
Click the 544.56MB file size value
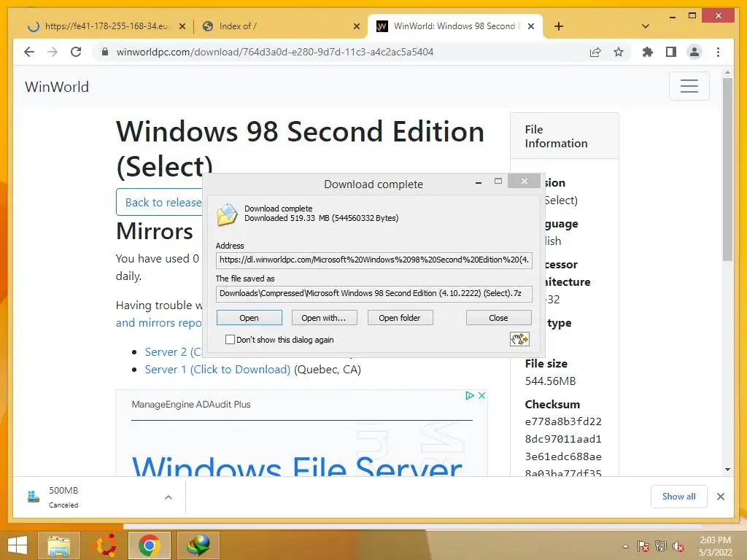(x=550, y=381)
